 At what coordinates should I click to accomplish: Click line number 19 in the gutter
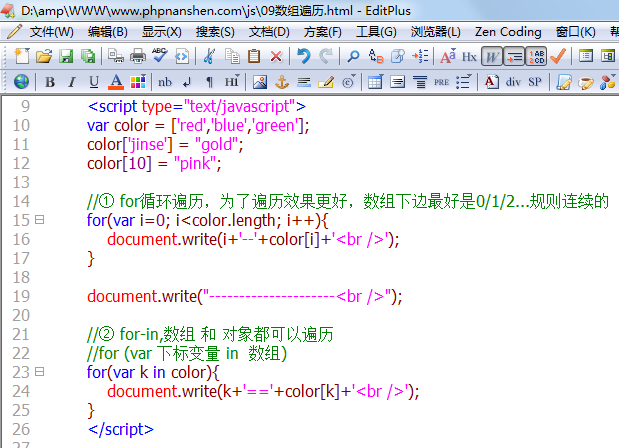[21, 296]
